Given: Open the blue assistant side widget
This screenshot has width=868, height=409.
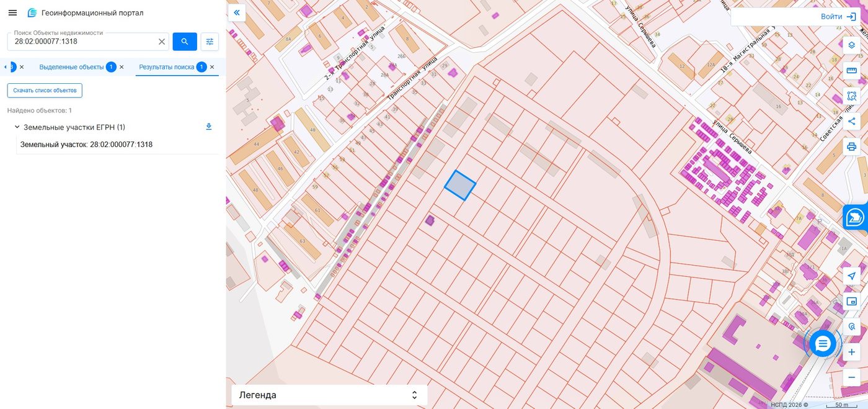Looking at the screenshot, I should coord(856,217).
